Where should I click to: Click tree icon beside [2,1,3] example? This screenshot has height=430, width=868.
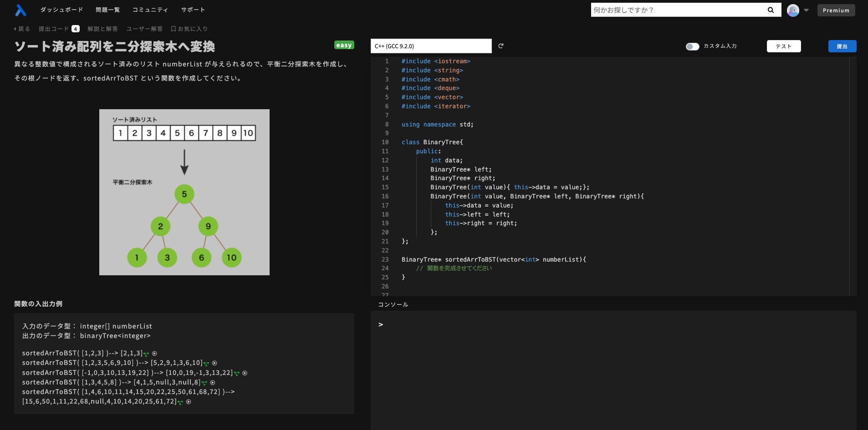pos(146,354)
